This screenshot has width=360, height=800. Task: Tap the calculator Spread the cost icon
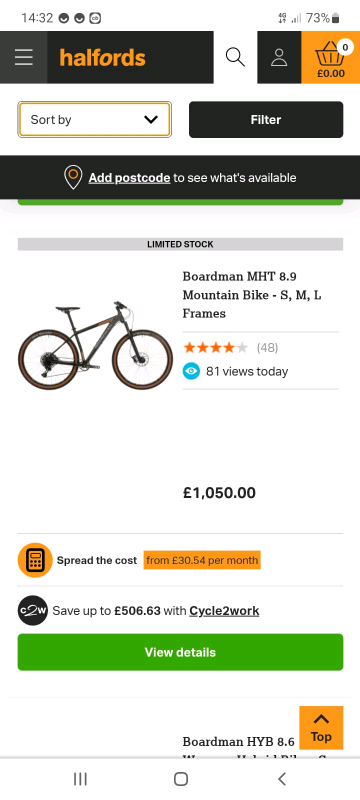(35, 560)
